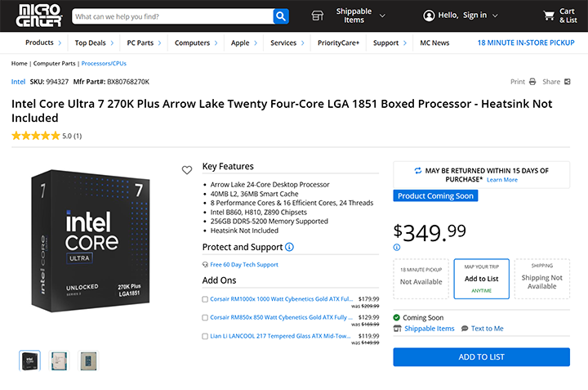Check the Corsair RM1000x add-on checkbox
588x390 pixels.
205,299
